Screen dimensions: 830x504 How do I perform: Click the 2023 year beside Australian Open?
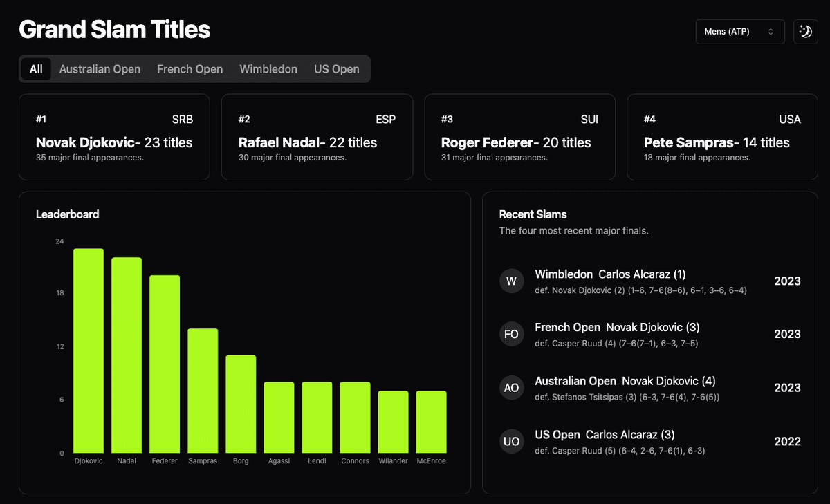787,388
